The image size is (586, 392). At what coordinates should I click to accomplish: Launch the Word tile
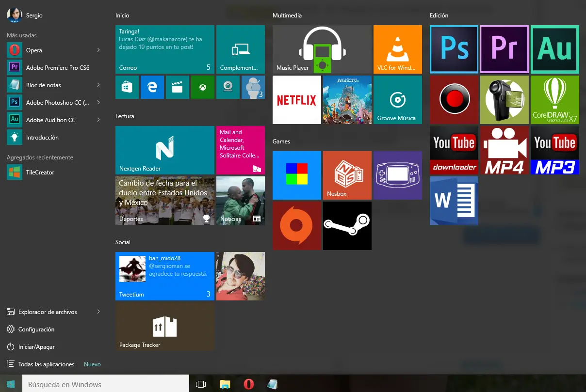454,201
